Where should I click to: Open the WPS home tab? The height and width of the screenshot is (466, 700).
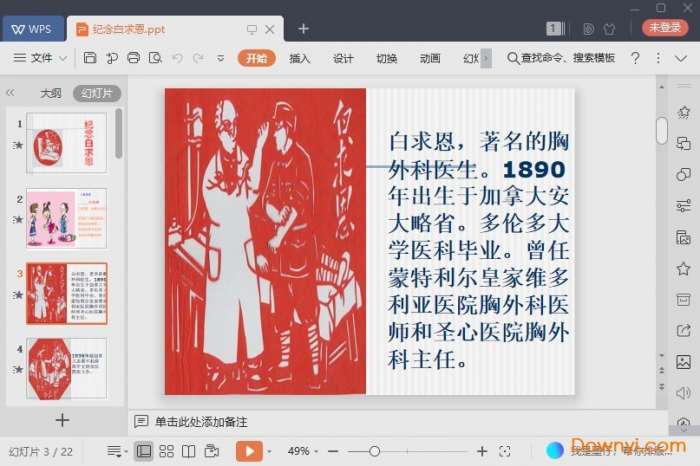tap(33, 29)
